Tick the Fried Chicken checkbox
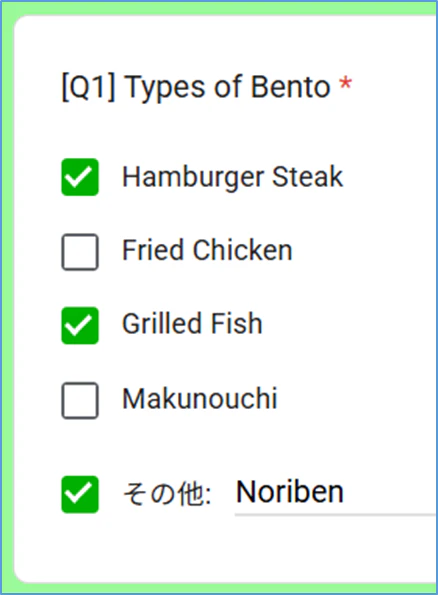The image size is (438, 595). pos(80,252)
